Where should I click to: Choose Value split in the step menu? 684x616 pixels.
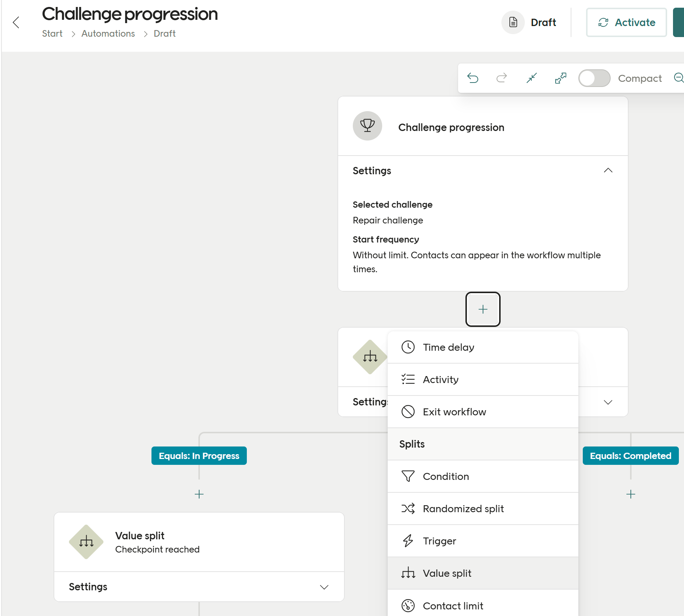447,573
